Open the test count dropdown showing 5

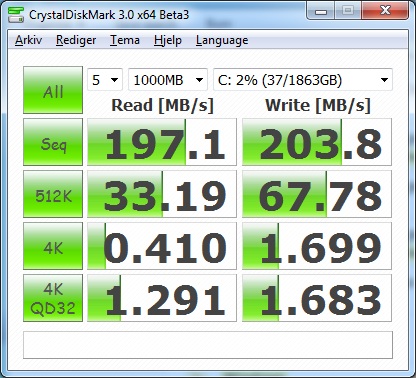pyautogui.click(x=105, y=80)
